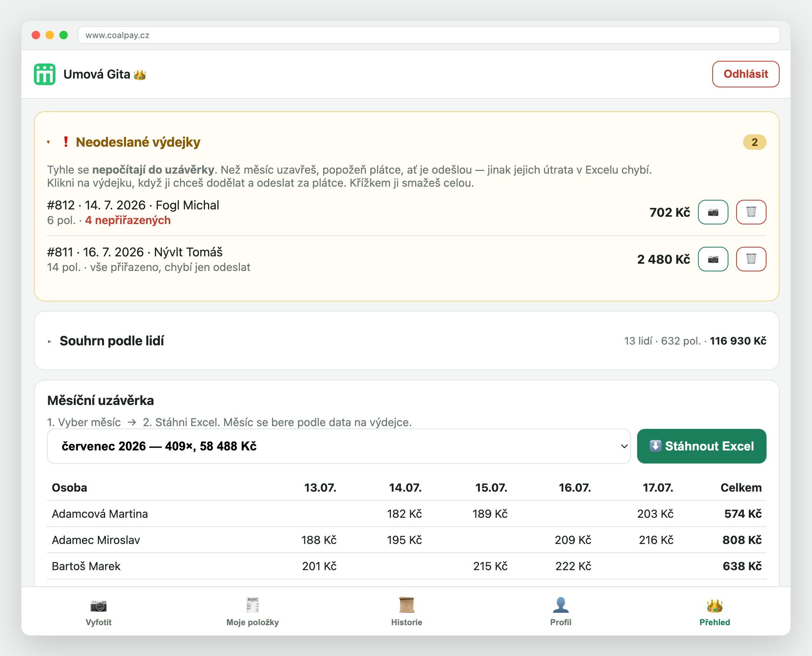The width and height of the screenshot is (812, 656).
Task: Delete receipt #812 with trash icon
Action: click(751, 212)
